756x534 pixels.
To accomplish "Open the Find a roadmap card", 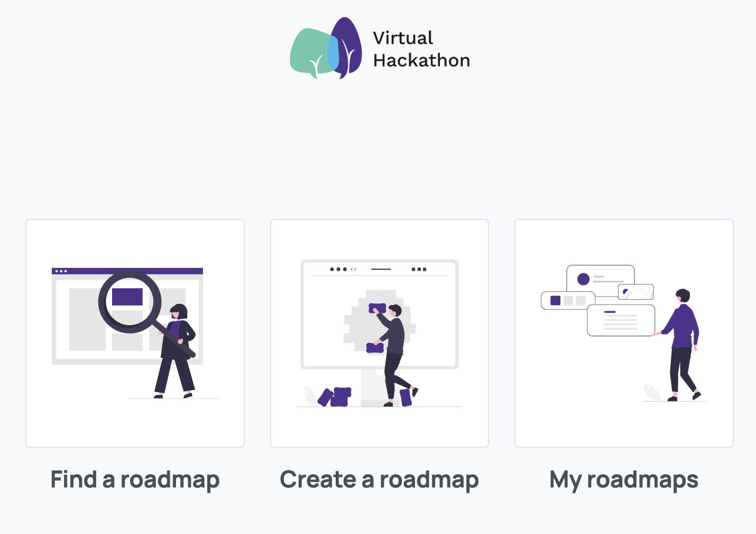I will [x=135, y=333].
